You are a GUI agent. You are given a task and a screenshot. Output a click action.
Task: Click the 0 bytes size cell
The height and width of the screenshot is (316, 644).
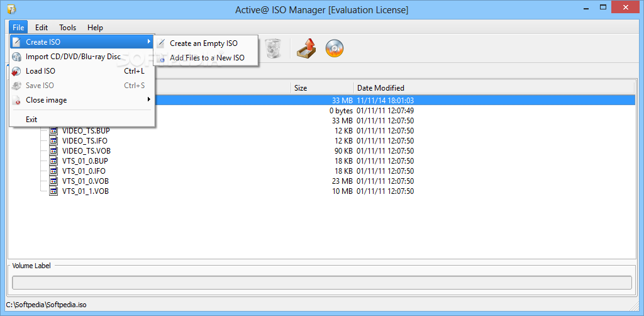341,111
